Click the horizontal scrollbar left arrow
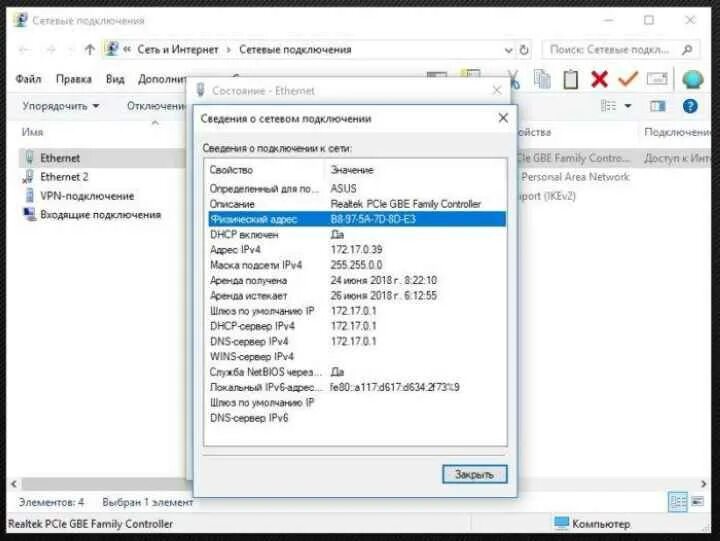Viewport: 720px width, 541px height. [x=14, y=484]
